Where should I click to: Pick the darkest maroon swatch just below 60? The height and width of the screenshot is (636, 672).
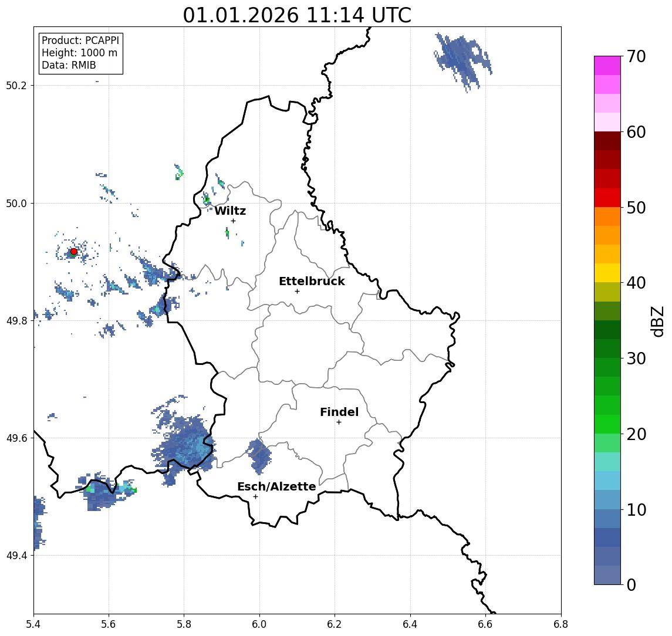click(x=607, y=141)
